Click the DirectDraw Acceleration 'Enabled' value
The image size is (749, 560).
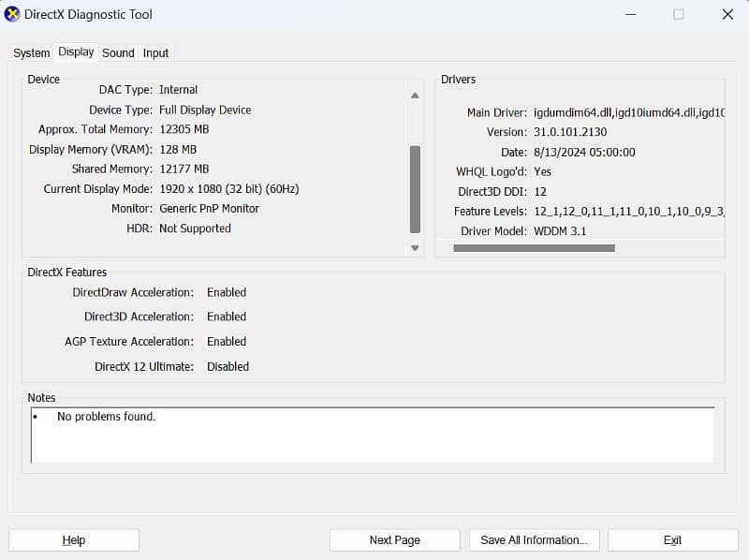[227, 292]
